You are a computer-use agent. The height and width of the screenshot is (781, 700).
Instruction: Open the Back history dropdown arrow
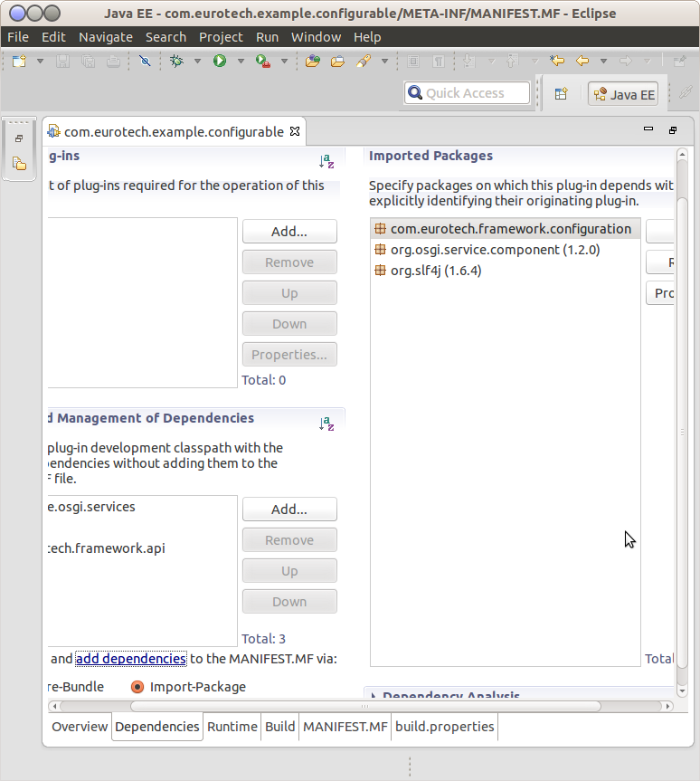(603, 62)
